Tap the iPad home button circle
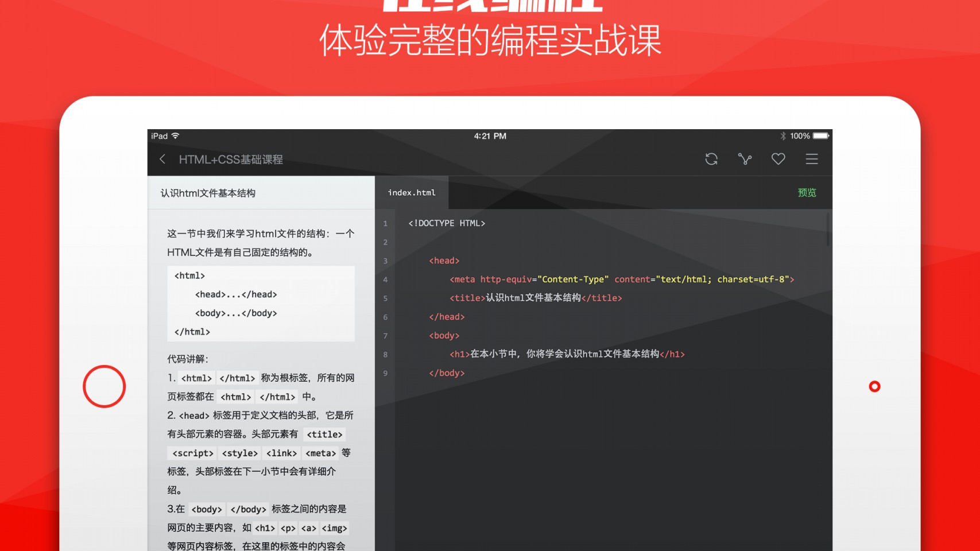Screen dimensions: 980x551 (104, 386)
